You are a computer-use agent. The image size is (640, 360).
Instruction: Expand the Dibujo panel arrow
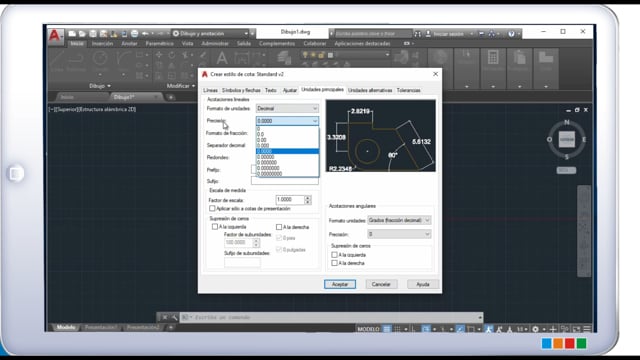109,86
